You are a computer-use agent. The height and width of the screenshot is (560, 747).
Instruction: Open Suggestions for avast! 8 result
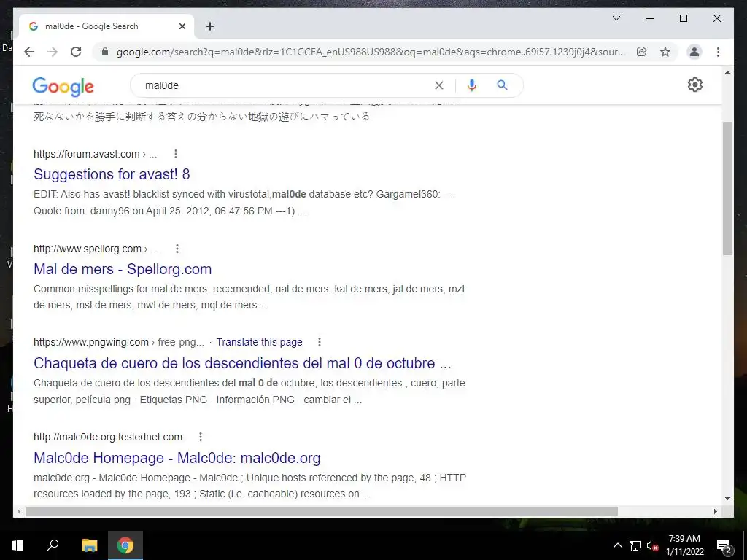coord(112,174)
